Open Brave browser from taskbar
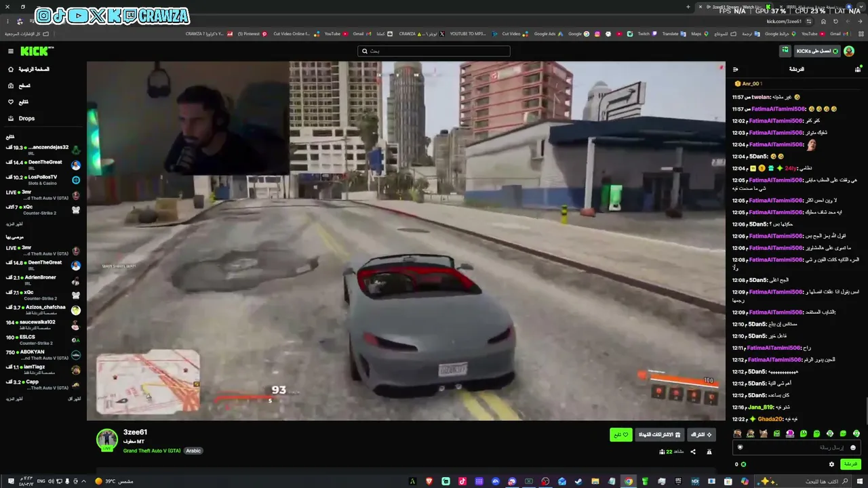Image resolution: width=868 pixels, height=488 pixels. pos(429,481)
